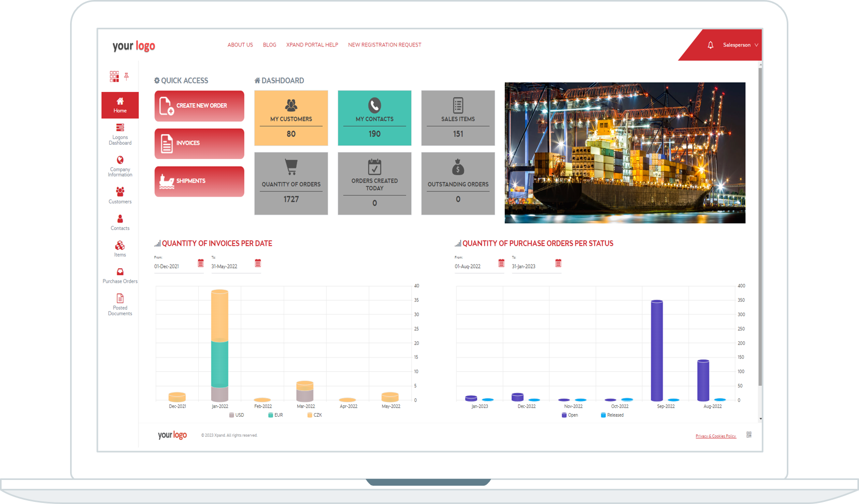Open invoices From date calendar picker

(x=201, y=264)
